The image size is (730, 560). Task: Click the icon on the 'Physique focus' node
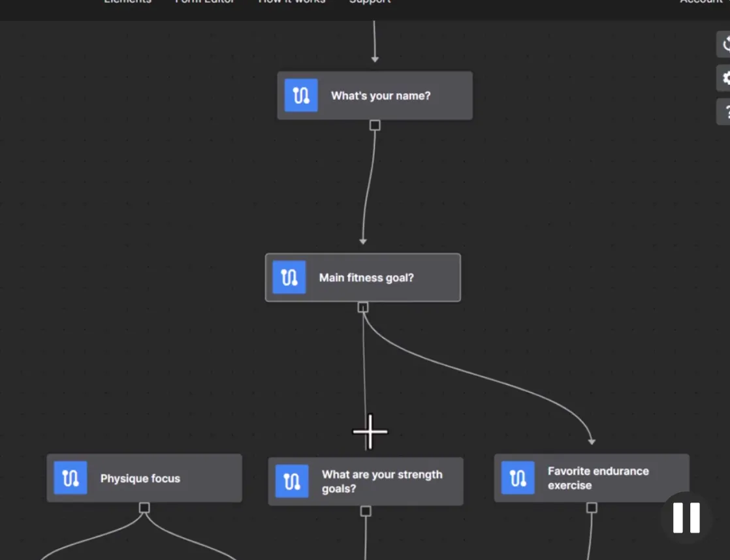pos(70,478)
